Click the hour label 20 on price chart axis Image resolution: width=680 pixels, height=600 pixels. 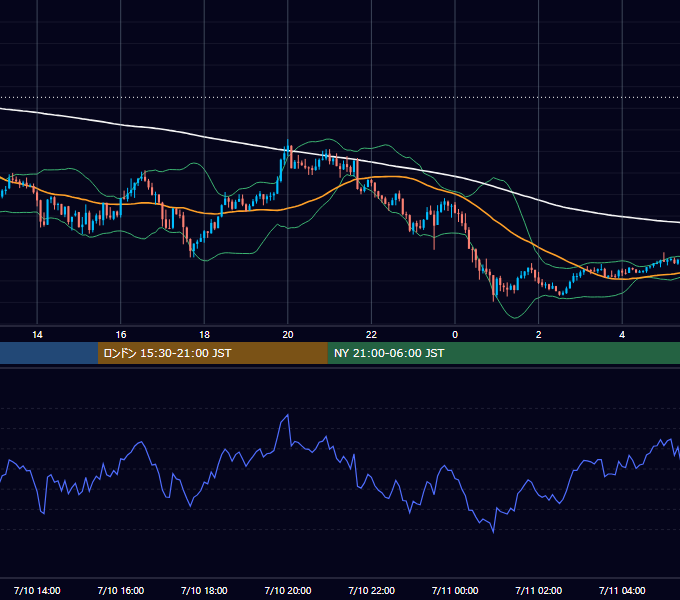click(288, 335)
